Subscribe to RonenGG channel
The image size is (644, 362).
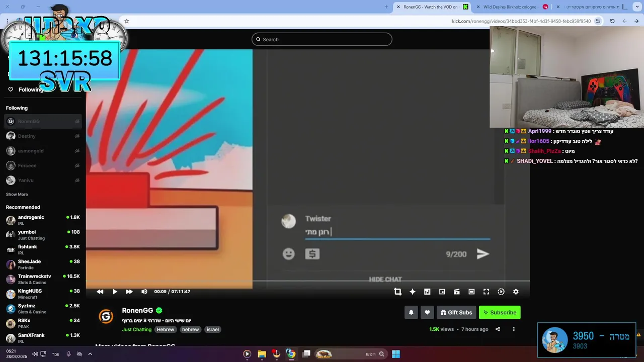pyautogui.click(x=500, y=312)
